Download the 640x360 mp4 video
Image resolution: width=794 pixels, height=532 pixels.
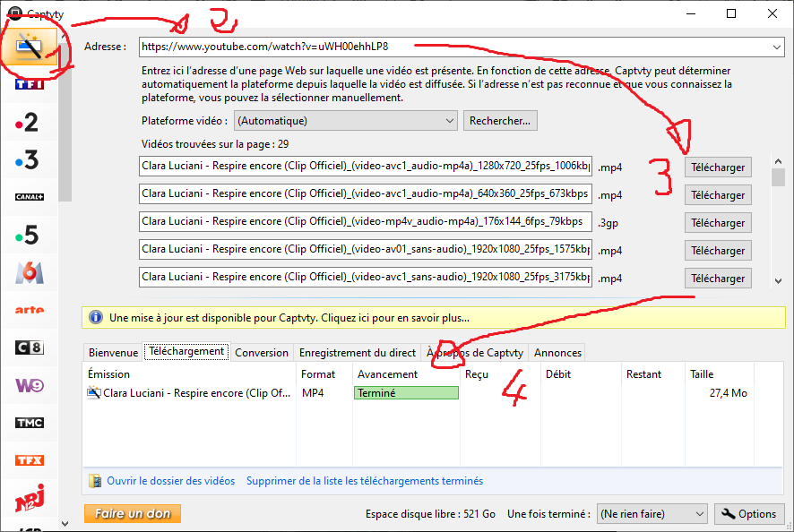pos(718,195)
